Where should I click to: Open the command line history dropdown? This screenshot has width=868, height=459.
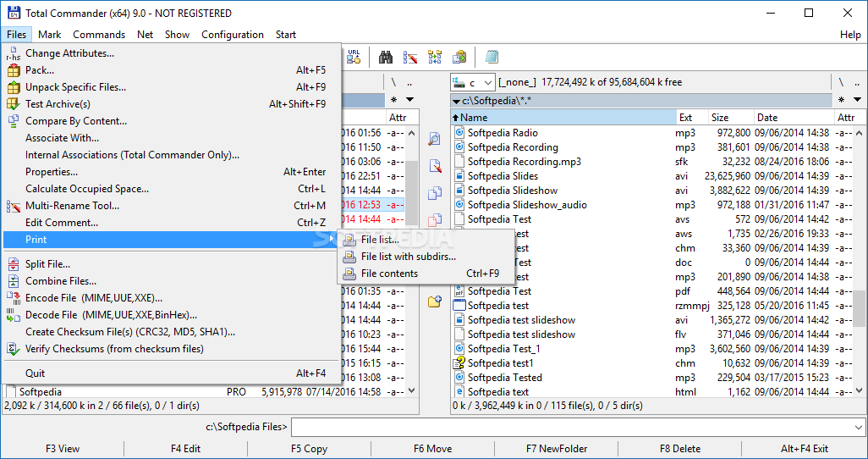859,428
